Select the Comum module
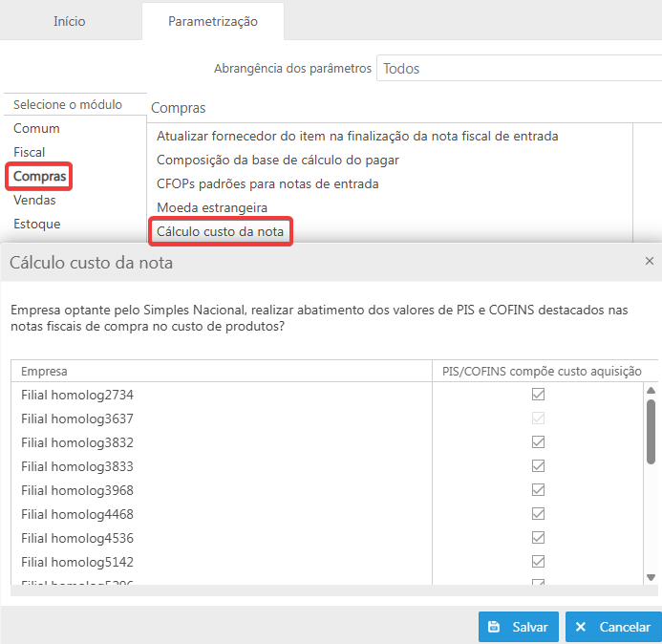Image resolution: width=662 pixels, height=644 pixels. point(36,128)
